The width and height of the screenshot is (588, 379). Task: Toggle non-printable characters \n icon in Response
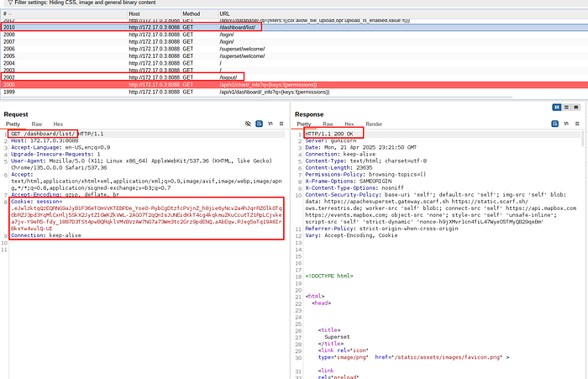click(566, 124)
